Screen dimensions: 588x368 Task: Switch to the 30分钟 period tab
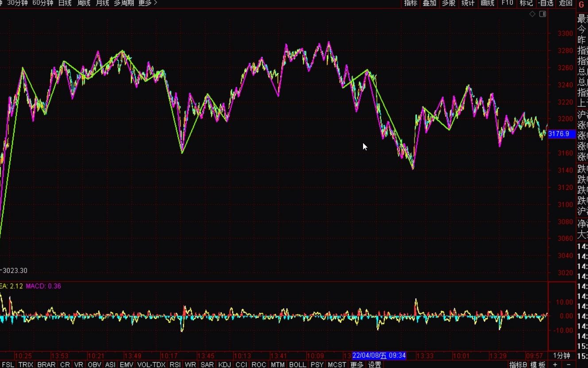18,3
